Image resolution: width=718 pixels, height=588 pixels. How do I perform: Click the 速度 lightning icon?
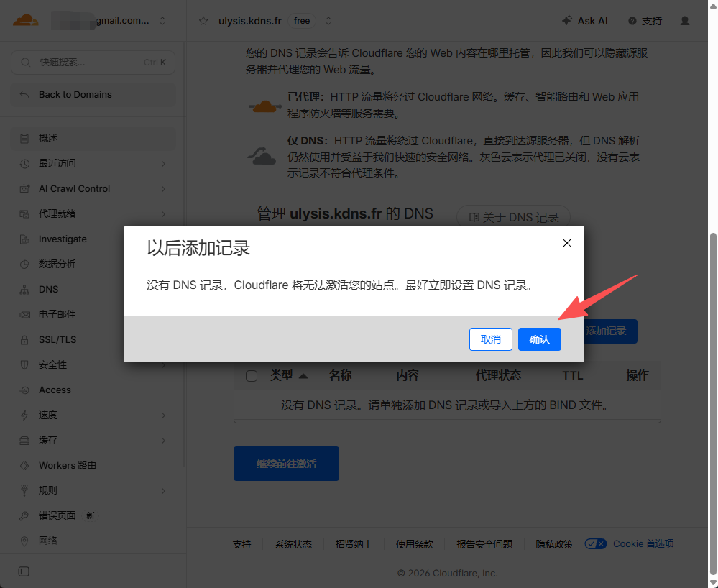24,415
